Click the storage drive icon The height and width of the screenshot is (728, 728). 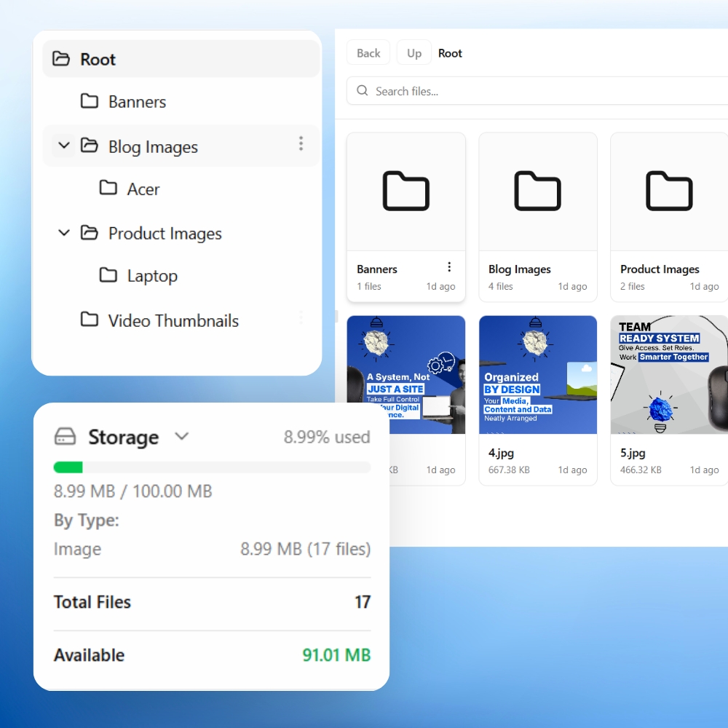point(66,437)
